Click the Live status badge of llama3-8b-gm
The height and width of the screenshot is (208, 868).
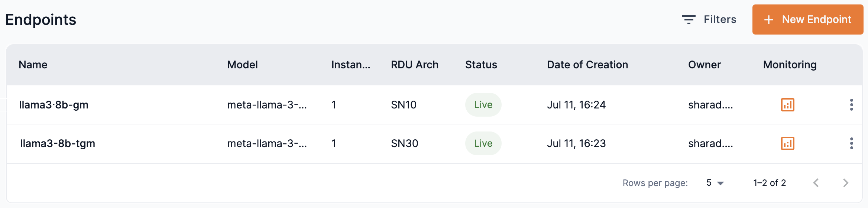483,105
